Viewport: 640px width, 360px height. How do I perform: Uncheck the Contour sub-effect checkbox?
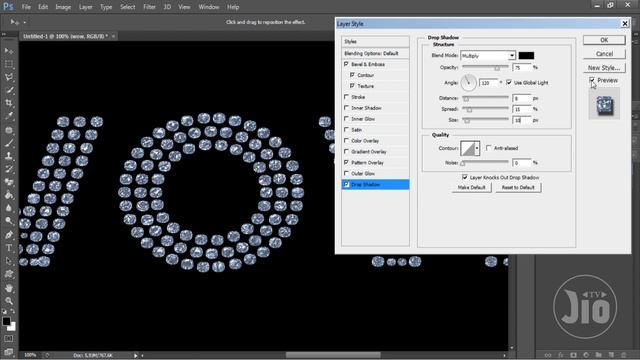[352, 75]
